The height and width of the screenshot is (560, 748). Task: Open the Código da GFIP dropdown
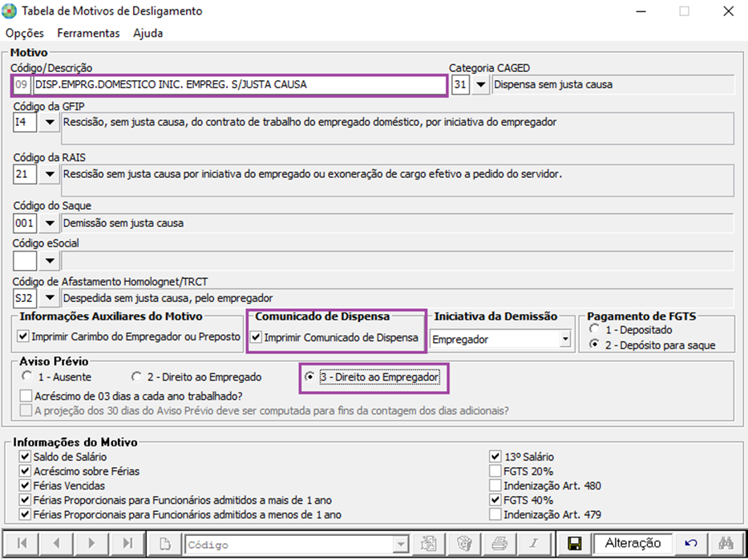(x=49, y=123)
